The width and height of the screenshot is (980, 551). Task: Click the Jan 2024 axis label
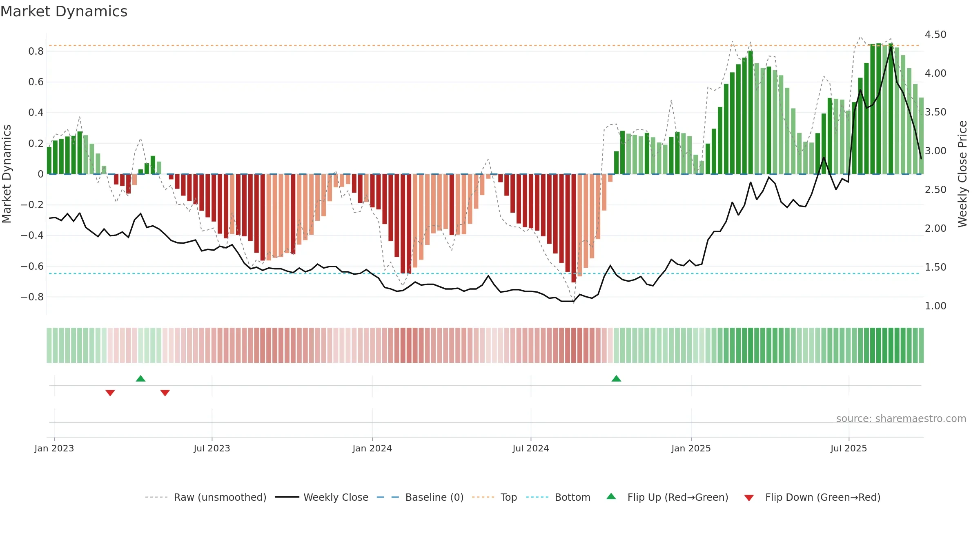372,448
